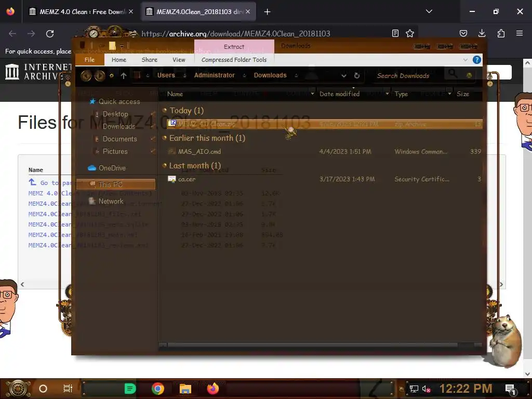Go back in Firefox
532x399 pixels.
tap(12, 34)
